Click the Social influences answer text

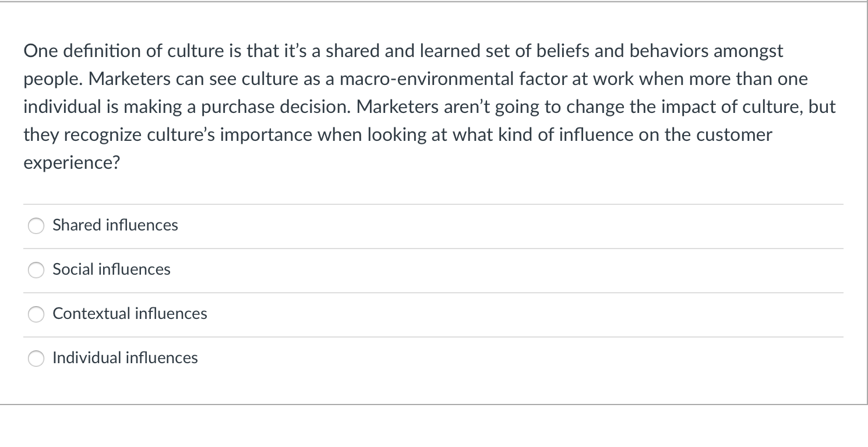pyautogui.click(x=111, y=270)
